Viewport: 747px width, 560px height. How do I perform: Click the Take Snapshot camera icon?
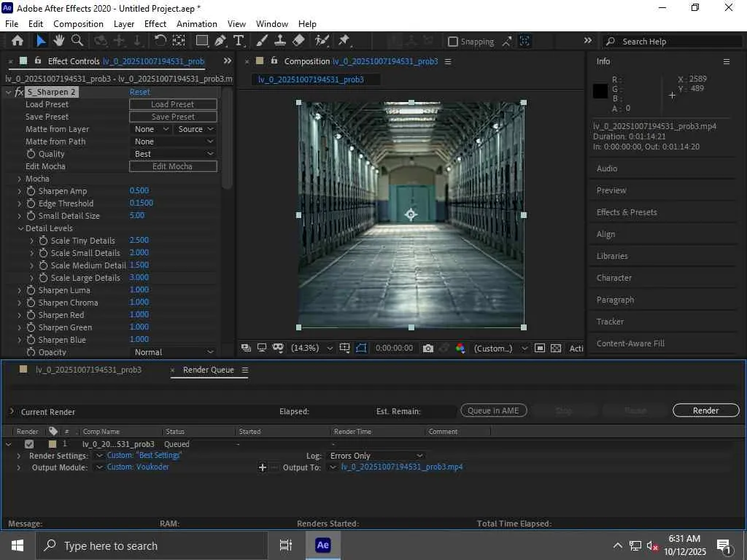pos(428,349)
